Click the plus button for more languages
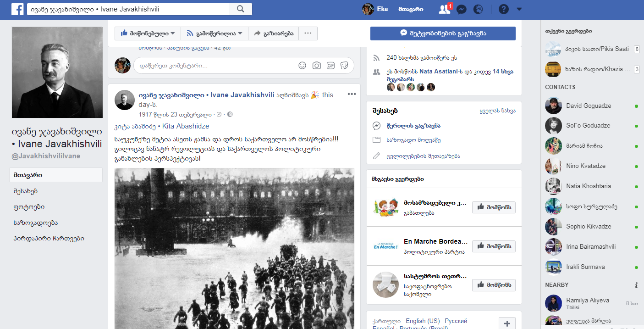The width and height of the screenshot is (644, 329). click(x=506, y=323)
